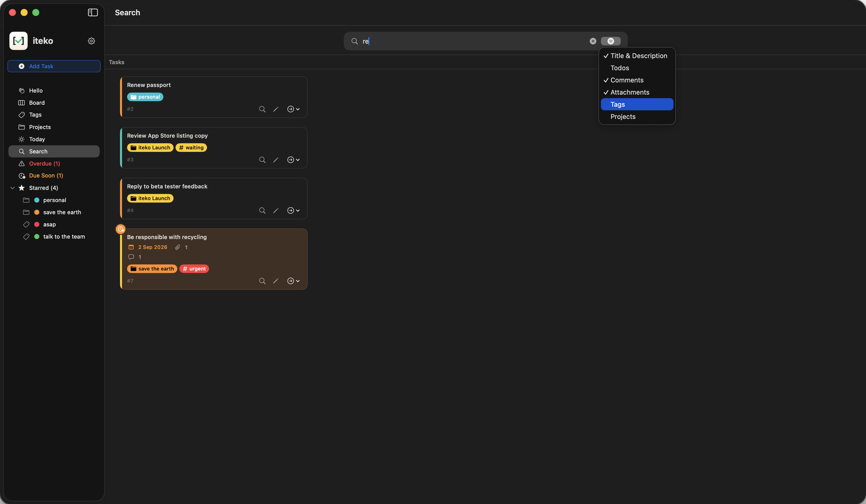Click Be responsible with recycling title
The width and height of the screenshot is (866, 504).
167,237
